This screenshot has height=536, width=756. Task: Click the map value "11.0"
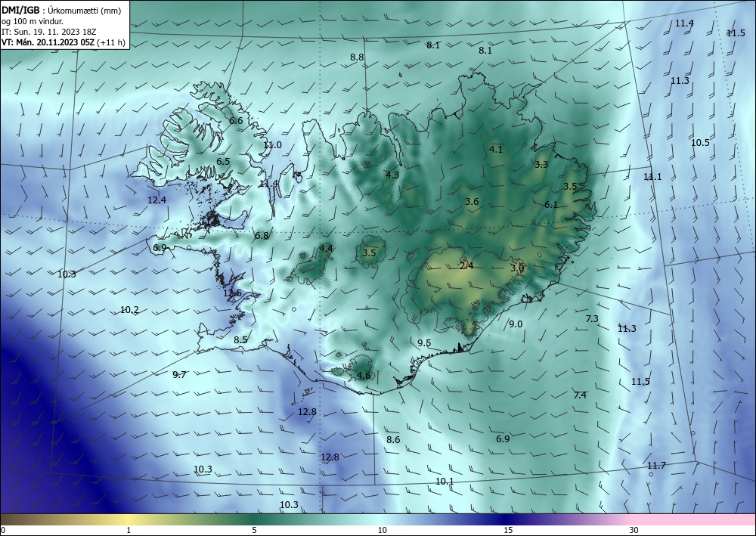pos(272,145)
